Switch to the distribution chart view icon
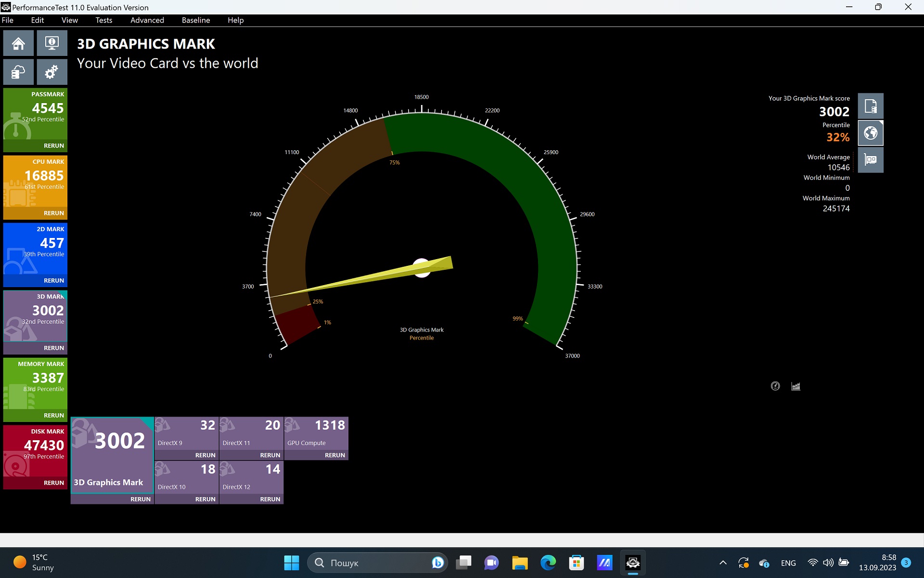This screenshot has width=924, height=578. coord(796,386)
